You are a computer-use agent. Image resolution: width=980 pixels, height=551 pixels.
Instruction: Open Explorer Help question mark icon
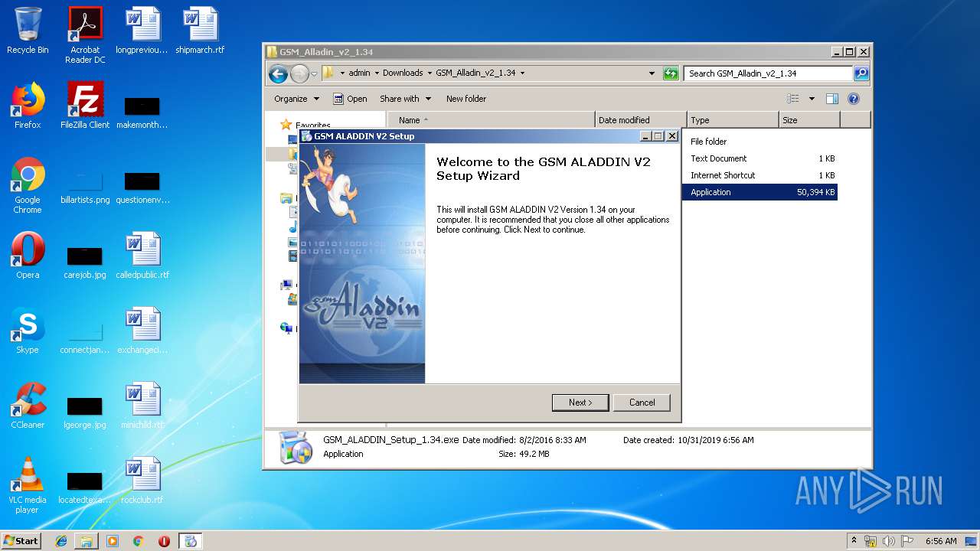(x=854, y=99)
